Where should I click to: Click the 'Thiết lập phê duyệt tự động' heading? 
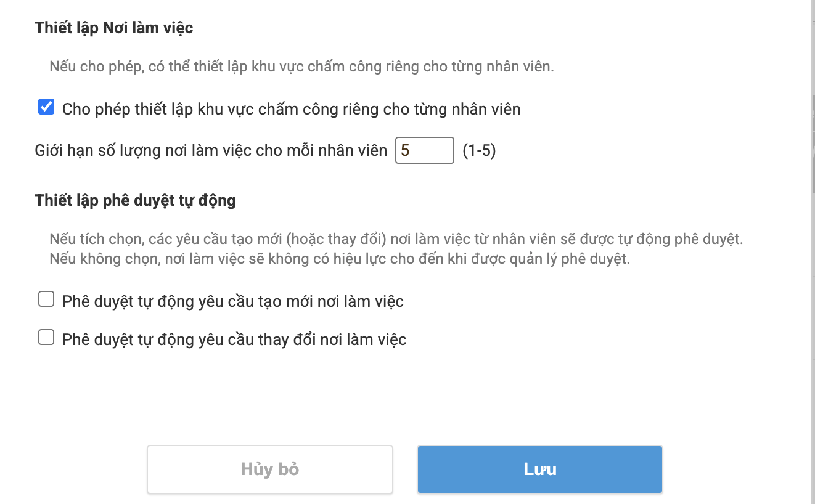click(136, 200)
